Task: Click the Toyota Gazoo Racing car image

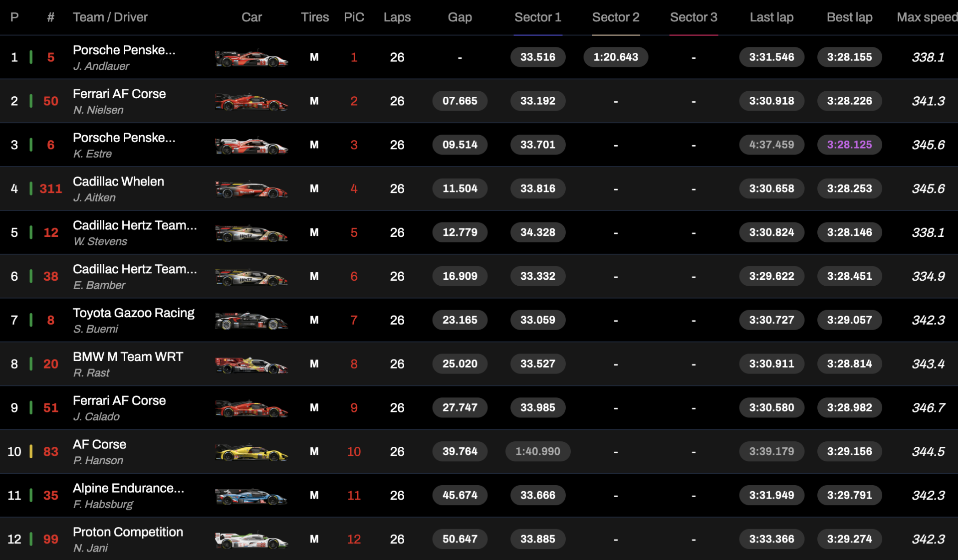Action: pos(251,321)
